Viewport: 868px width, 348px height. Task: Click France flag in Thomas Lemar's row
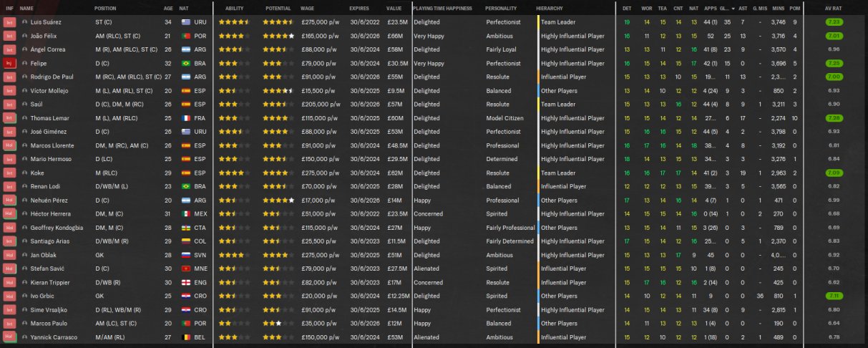click(185, 118)
